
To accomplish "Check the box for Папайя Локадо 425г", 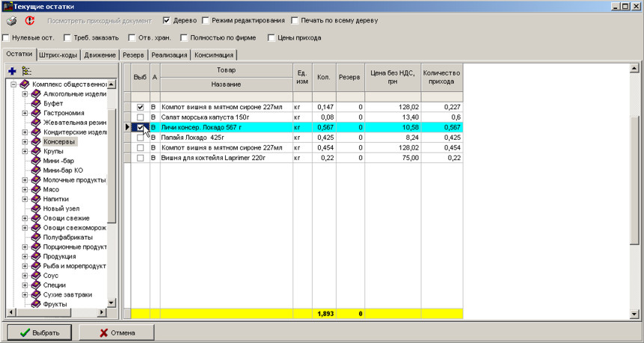I will (x=140, y=138).
